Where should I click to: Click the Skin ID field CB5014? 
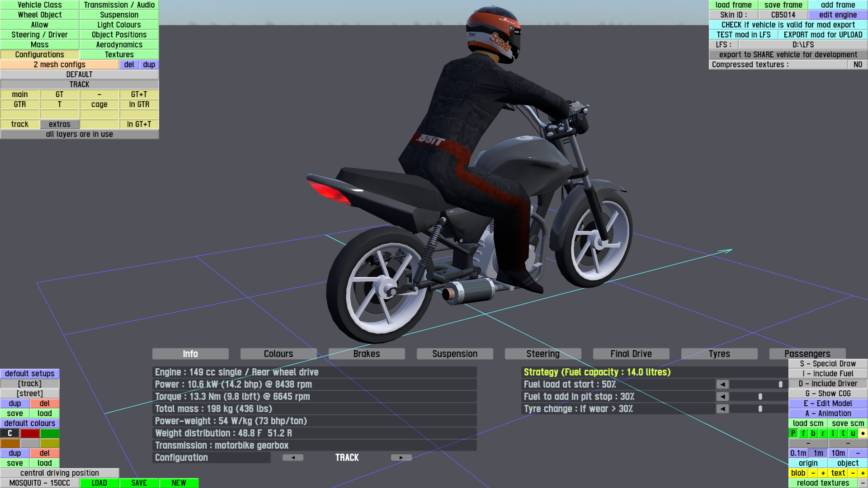(x=783, y=15)
